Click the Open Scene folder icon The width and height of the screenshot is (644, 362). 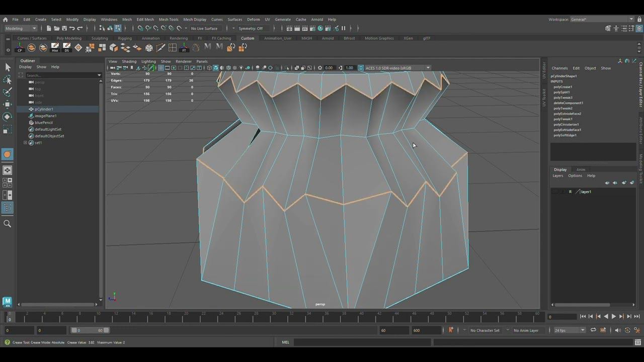pos(57,28)
